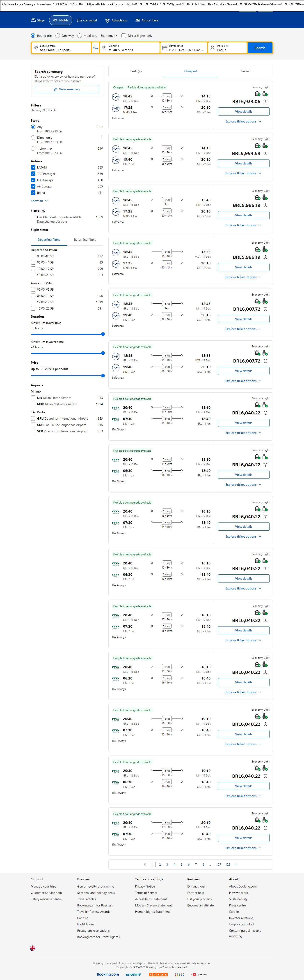Open the Economy cabin class dropdown
This screenshot has height=980, width=304.
pyautogui.click(x=109, y=36)
